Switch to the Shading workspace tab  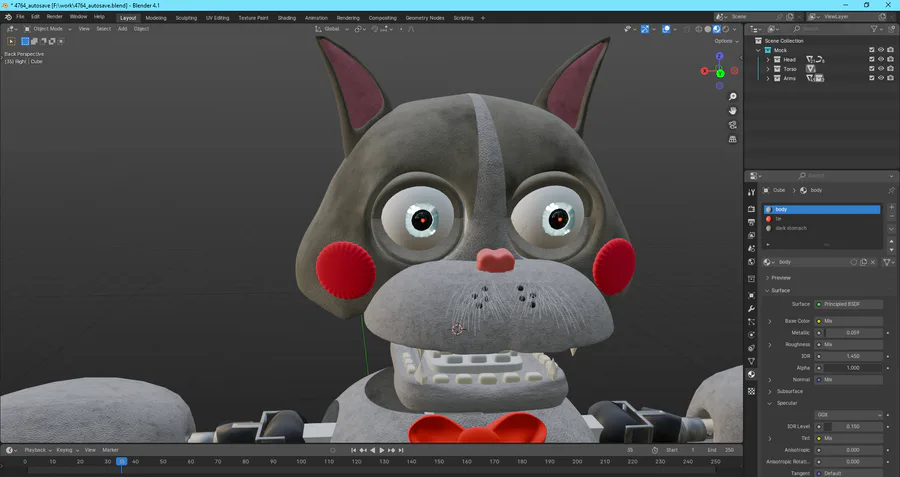click(x=286, y=18)
